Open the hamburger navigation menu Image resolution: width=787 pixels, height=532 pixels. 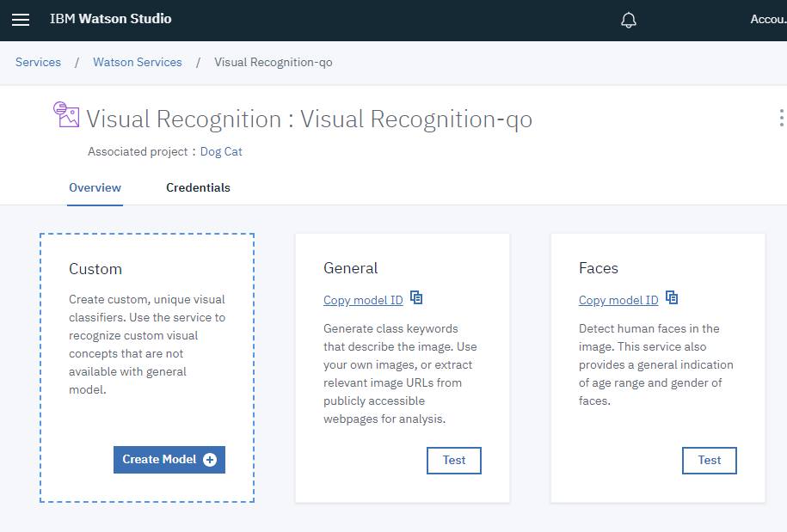pyautogui.click(x=21, y=20)
